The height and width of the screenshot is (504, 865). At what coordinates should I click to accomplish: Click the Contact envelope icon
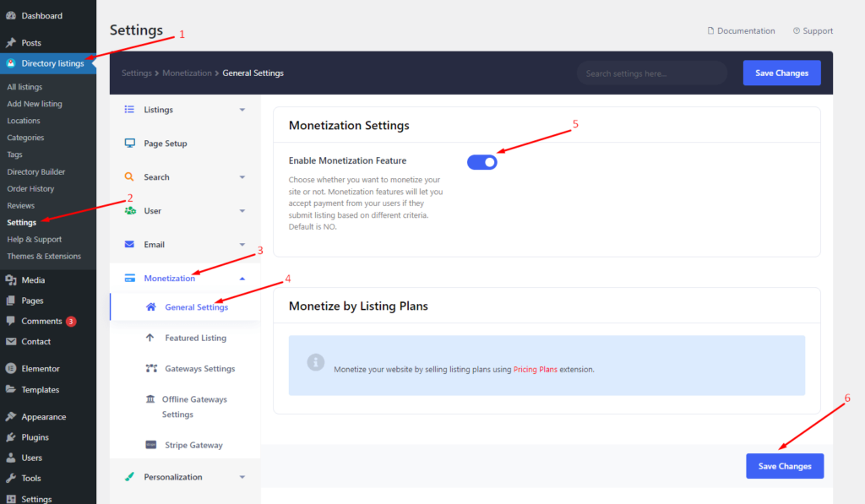coord(10,341)
